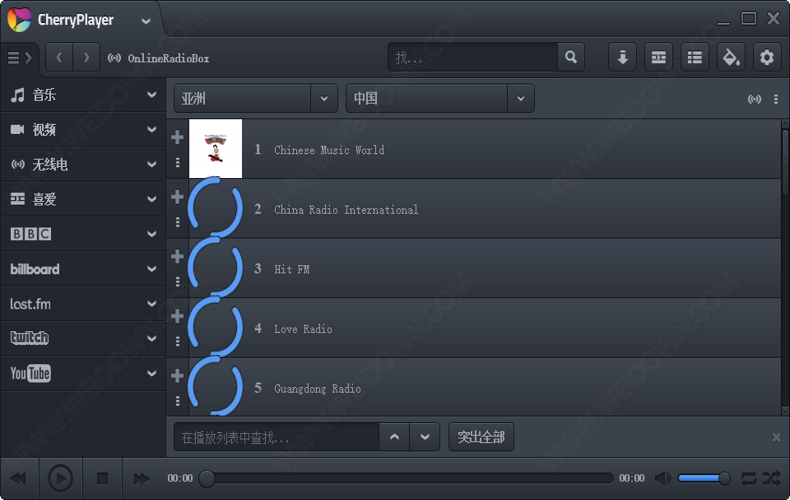
Task: Click the playback seek bar
Action: point(406,478)
